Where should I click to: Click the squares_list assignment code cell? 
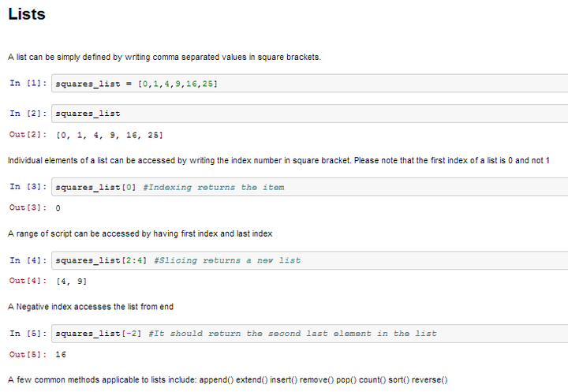pos(310,84)
